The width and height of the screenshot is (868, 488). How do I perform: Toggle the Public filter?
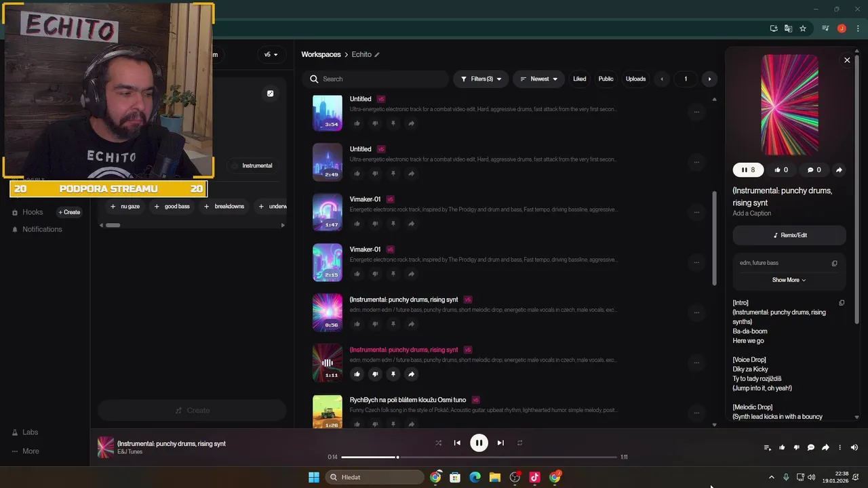click(x=606, y=79)
